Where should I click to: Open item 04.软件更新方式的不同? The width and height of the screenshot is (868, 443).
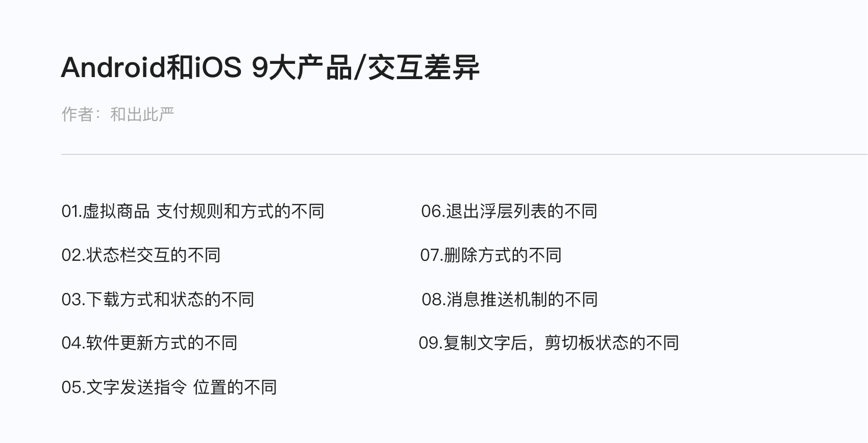pyautogui.click(x=150, y=343)
